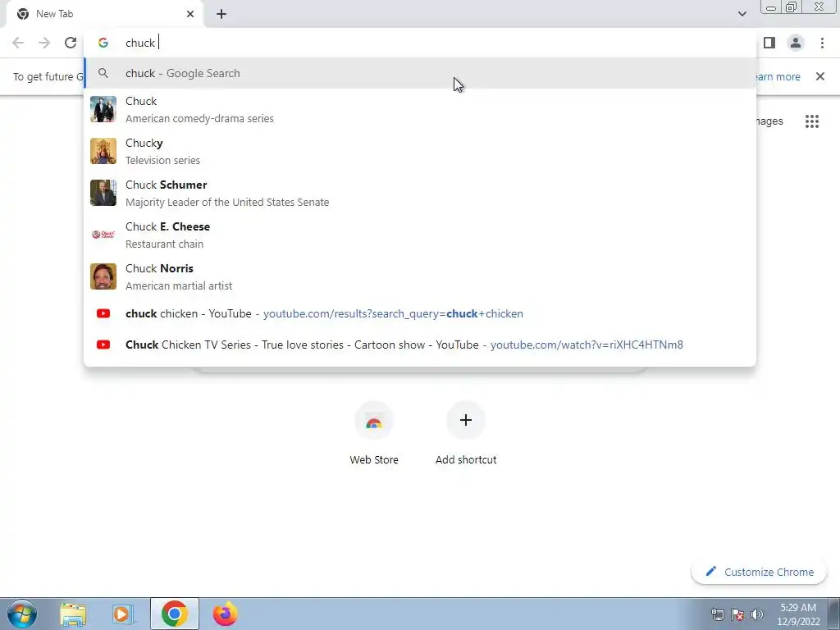Image resolution: width=840 pixels, height=630 pixels.
Task: Select 'chuck - Google Search' suggestion
Action: (x=420, y=73)
